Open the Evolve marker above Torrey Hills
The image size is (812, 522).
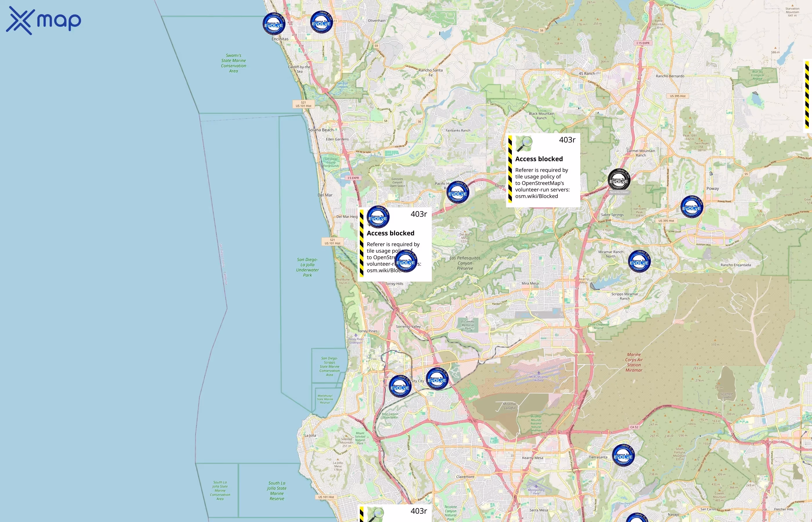click(406, 261)
